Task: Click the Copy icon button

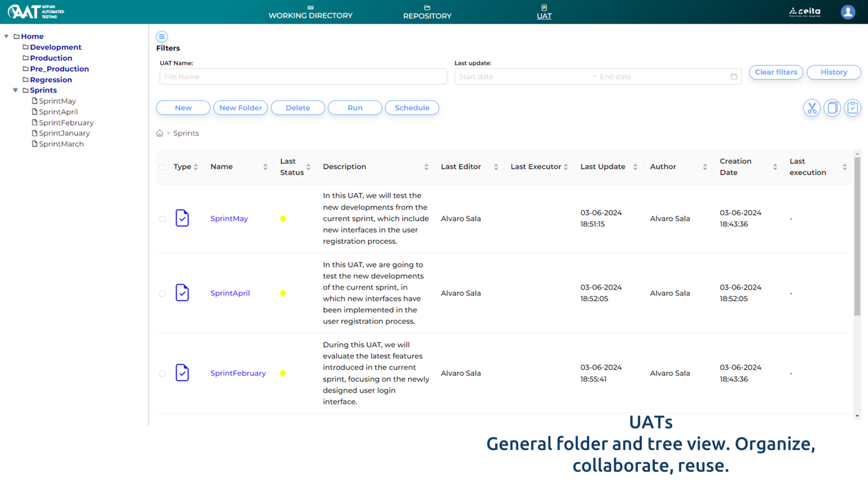Action: [x=832, y=108]
